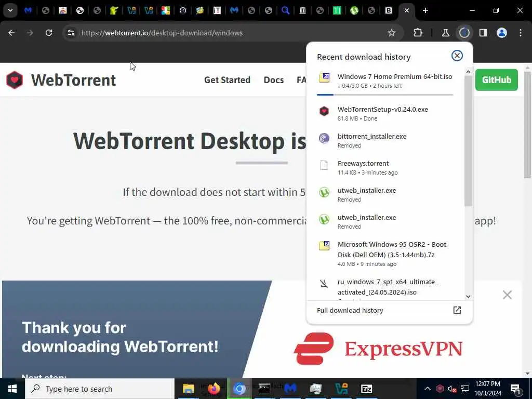Reload the current page

[49, 33]
